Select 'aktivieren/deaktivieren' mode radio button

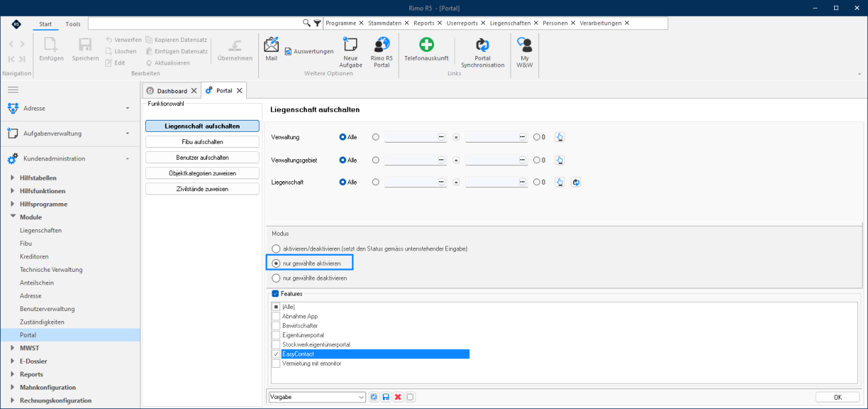[276, 248]
